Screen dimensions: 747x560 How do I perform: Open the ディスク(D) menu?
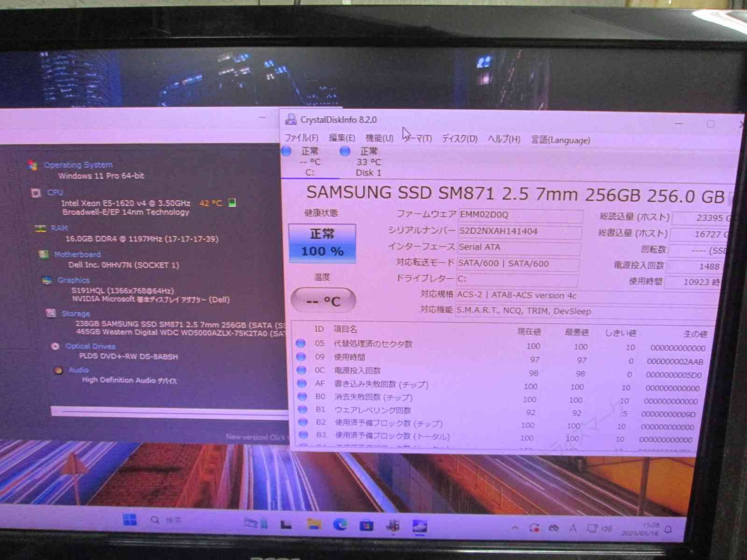(x=459, y=139)
